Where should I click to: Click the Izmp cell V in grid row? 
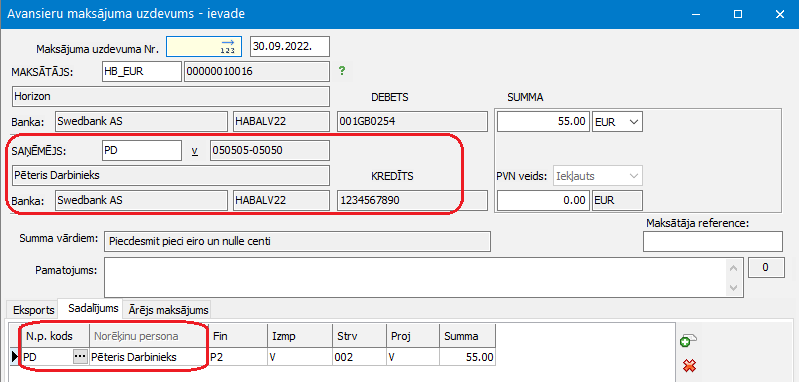click(x=300, y=357)
